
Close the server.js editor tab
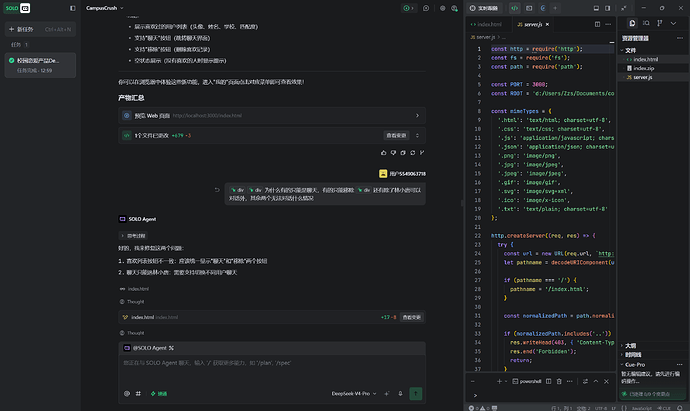(547, 24)
